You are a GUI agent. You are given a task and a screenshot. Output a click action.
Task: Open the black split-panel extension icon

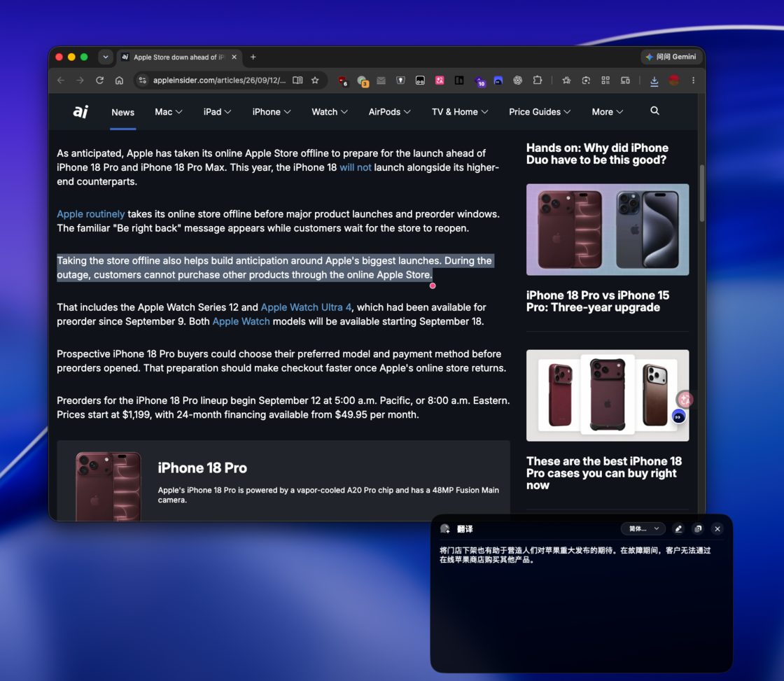[x=459, y=80]
